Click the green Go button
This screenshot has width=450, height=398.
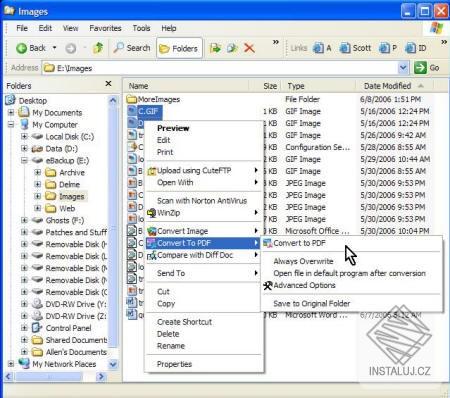(x=427, y=68)
